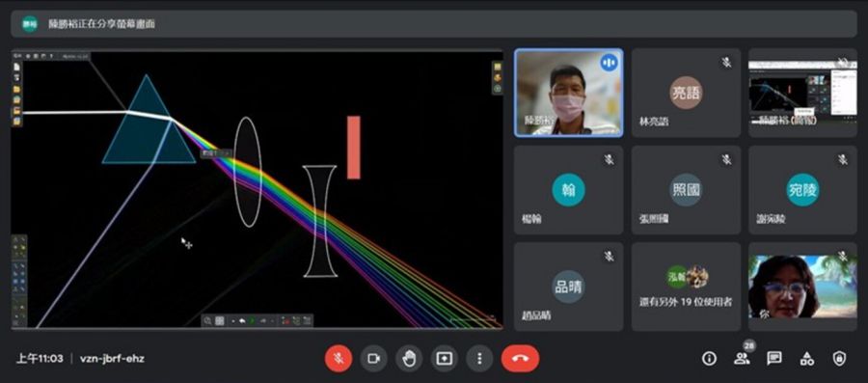
Task: Open the chat messages panel
Action: tap(774, 359)
